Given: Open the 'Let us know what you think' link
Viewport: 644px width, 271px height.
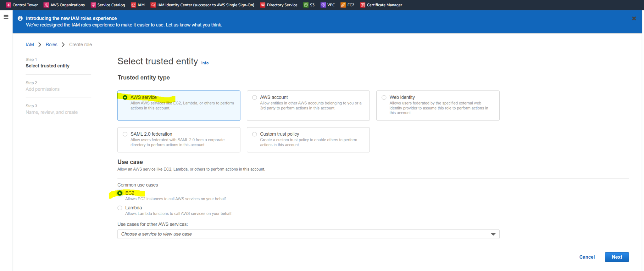Looking at the screenshot, I should click(193, 25).
